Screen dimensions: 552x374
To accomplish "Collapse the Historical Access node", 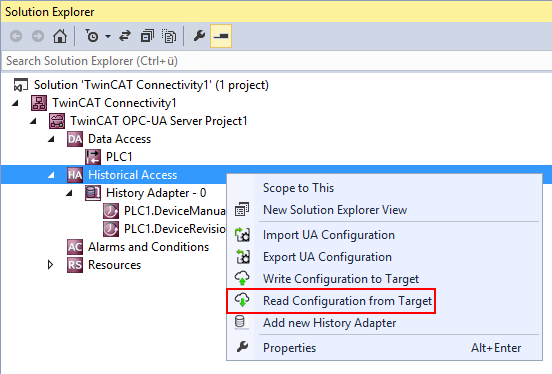I will coord(51,175).
